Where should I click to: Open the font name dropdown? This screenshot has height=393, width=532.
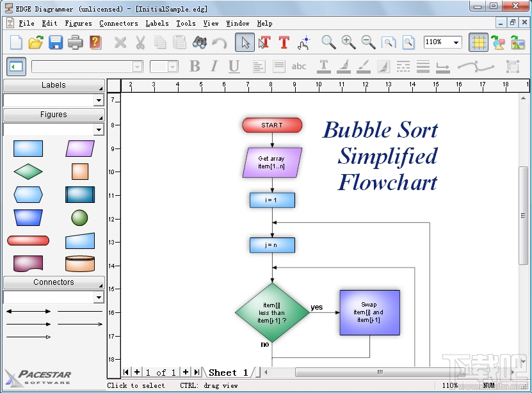(x=138, y=67)
